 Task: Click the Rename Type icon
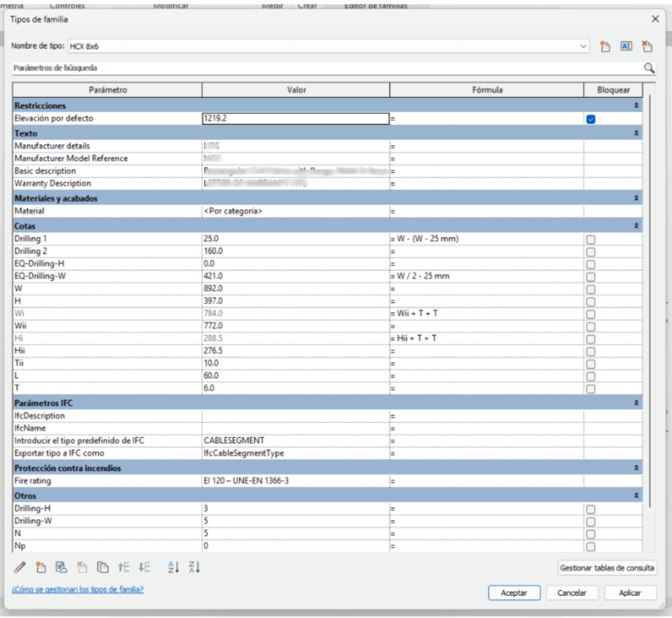(x=626, y=47)
